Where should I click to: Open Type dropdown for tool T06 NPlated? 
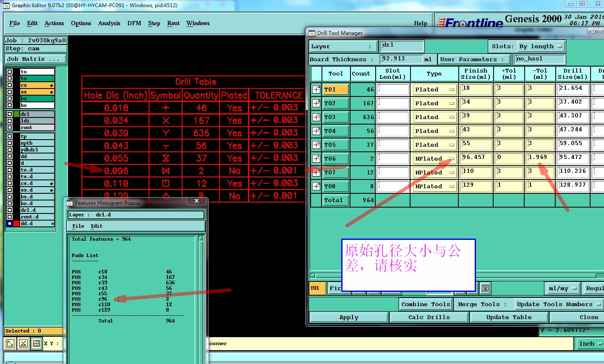(x=434, y=159)
